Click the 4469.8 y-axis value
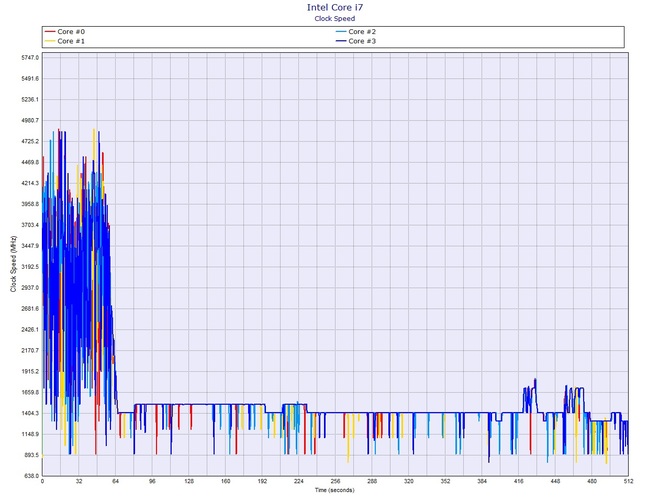Image resolution: width=670 pixels, height=502 pixels. point(30,162)
